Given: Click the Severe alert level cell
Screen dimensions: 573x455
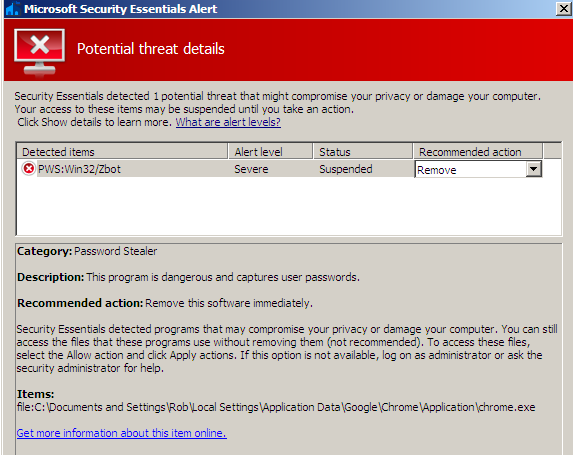Looking at the screenshot, I should (x=251, y=169).
